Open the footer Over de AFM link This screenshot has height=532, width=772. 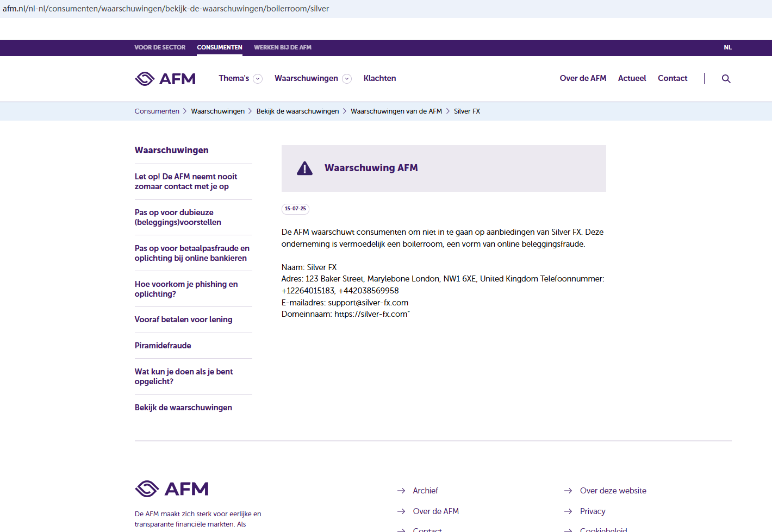point(436,511)
